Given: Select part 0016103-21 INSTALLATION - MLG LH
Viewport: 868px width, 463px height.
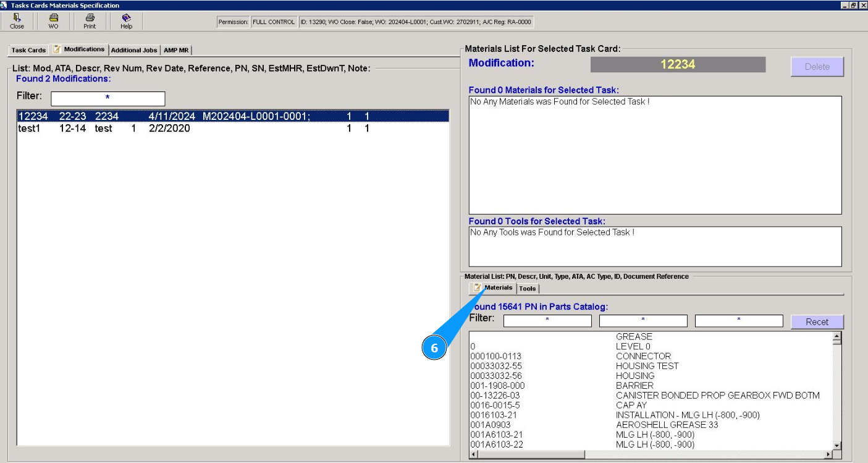Looking at the screenshot, I should (x=651, y=415).
